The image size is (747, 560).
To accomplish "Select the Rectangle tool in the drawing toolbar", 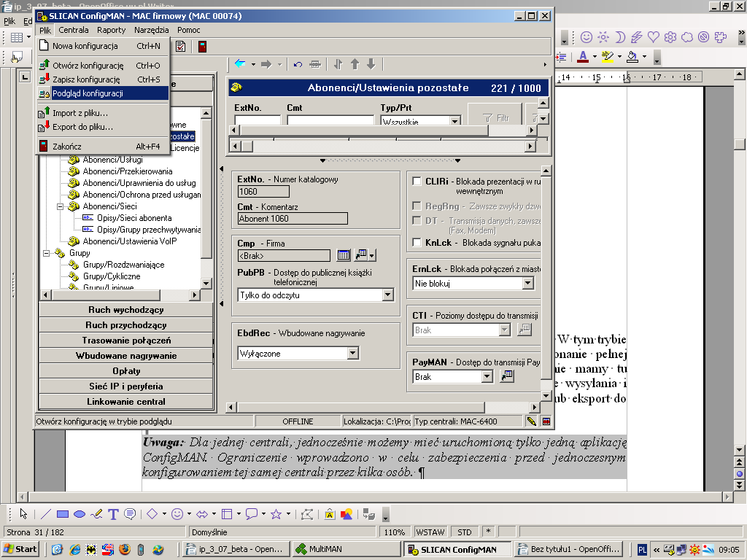I will [63, 514].
